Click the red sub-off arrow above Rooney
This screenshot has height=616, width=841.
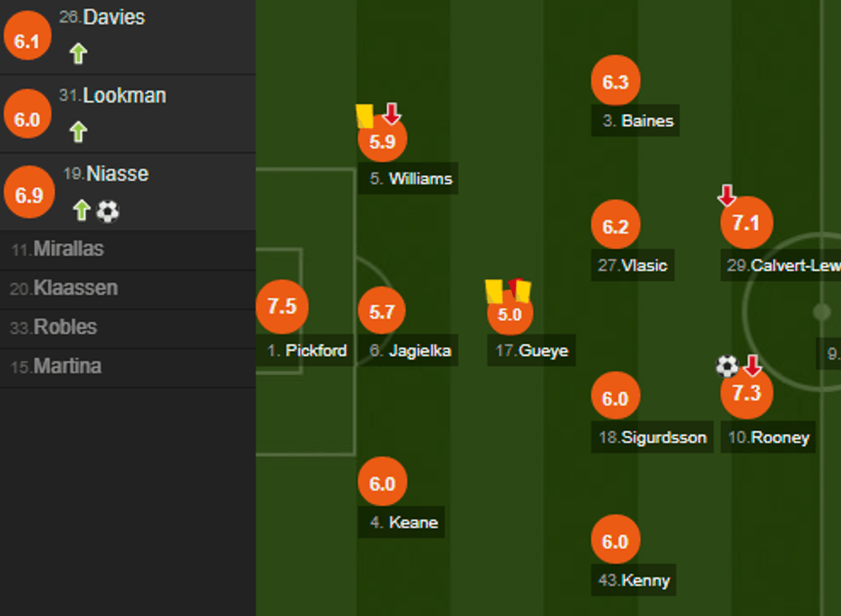click(753, 366)
